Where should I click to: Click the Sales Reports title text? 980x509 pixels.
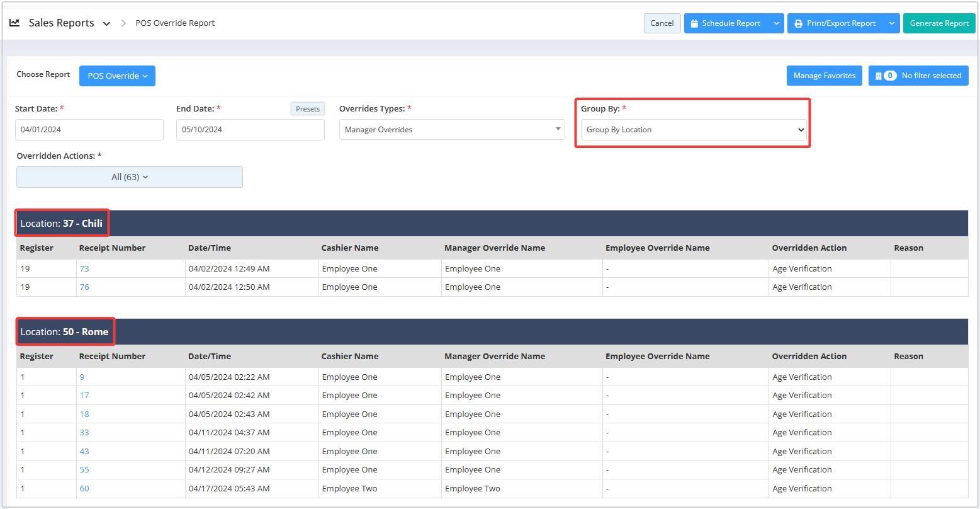[61, 23]
